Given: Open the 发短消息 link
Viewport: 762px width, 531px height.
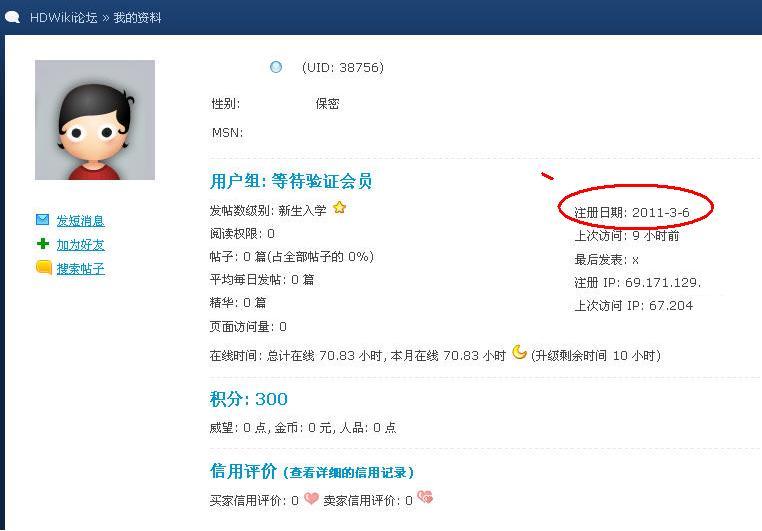Looking at the screenshot, I should tap(80, 221).
